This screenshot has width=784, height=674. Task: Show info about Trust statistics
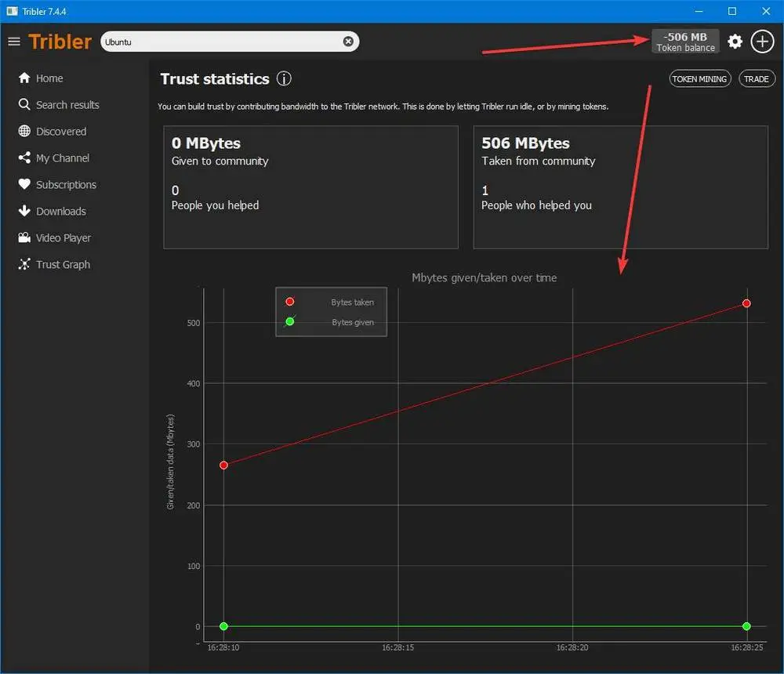[284, 78]
